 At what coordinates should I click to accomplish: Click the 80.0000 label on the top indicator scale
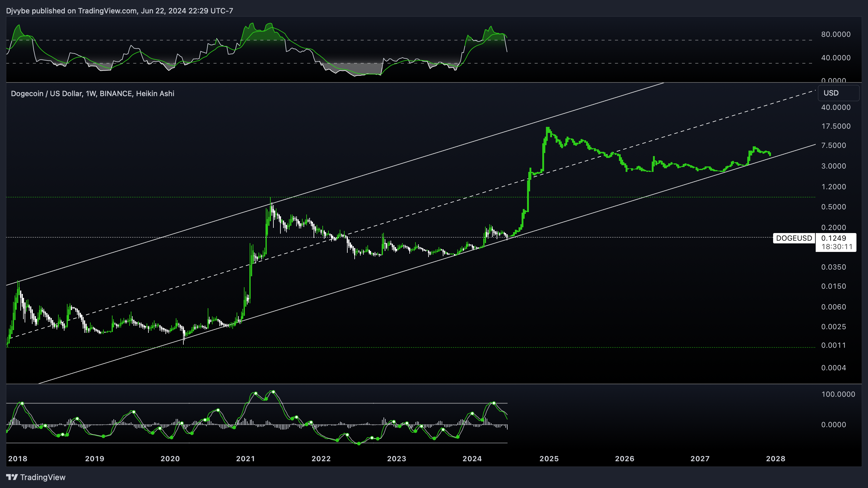click(x=836, y=34)
